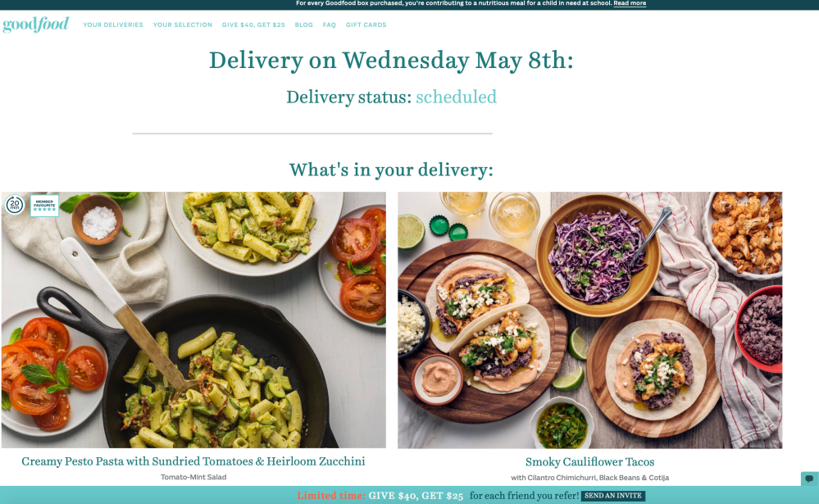The width and height of the screenshot is (819, 504).
Task: Open the FAQ page
Action: click(x=329, y=25)
